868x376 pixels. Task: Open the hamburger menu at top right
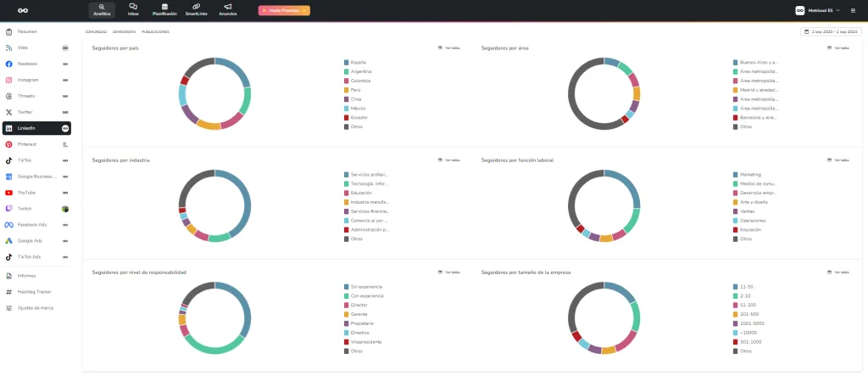coord(853,10)
